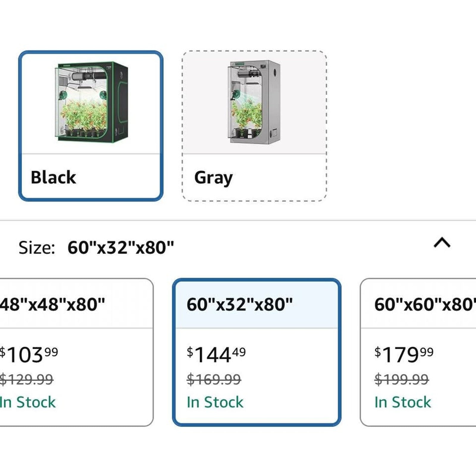This screenshot has width=476, height=476.
Task: Click the gray grow tent thumbnail image
Action: tap(255, 102)
